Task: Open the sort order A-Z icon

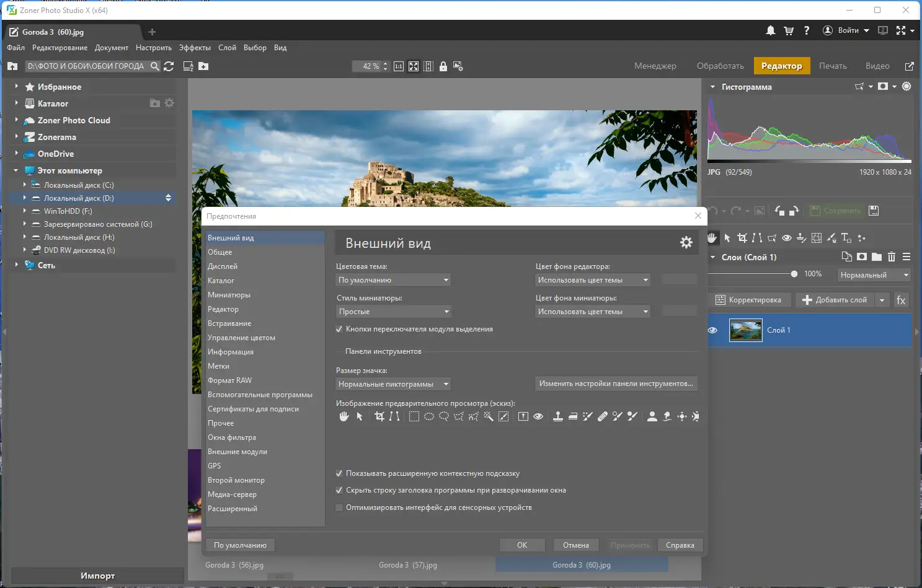Action: [188, 66]
